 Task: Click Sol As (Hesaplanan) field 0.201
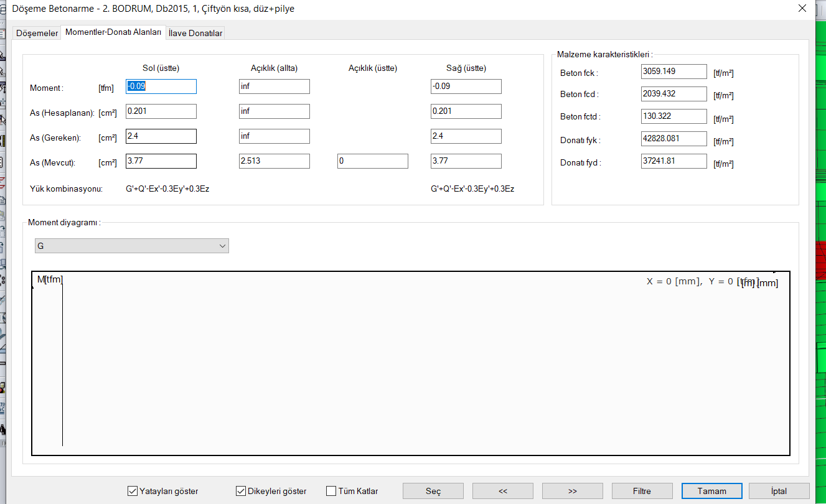point(161,111)
